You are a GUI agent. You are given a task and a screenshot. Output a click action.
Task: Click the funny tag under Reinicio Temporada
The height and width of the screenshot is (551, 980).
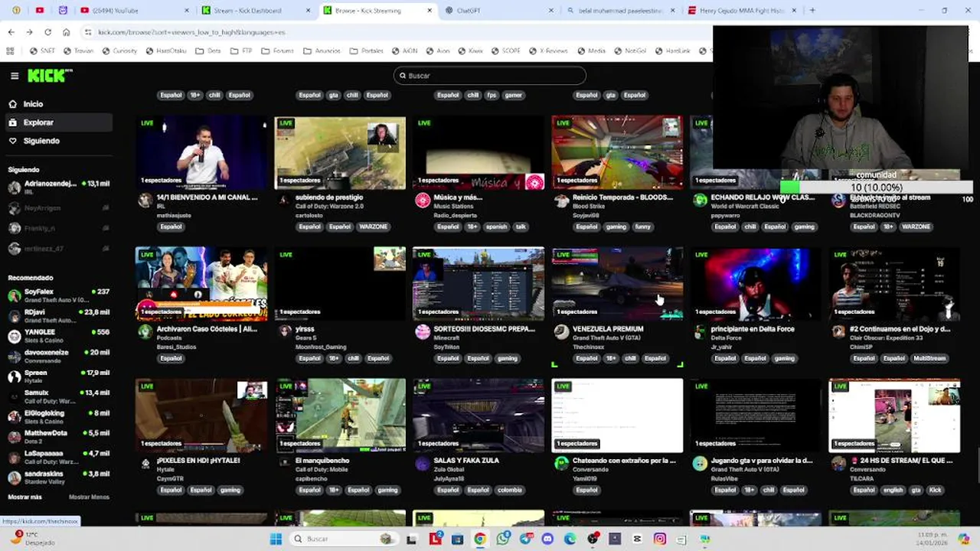click(x=642, y=227)
